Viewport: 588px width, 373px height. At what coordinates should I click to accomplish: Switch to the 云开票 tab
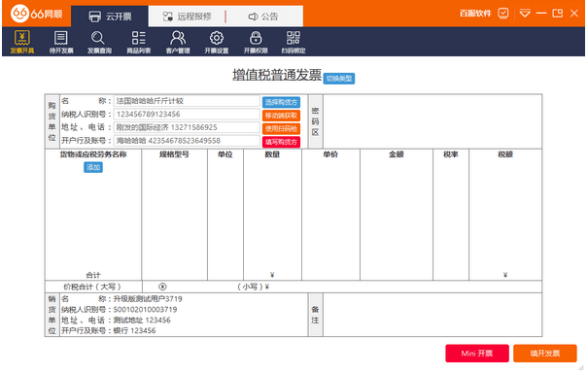pyautogui.click(x=110, y=17)
